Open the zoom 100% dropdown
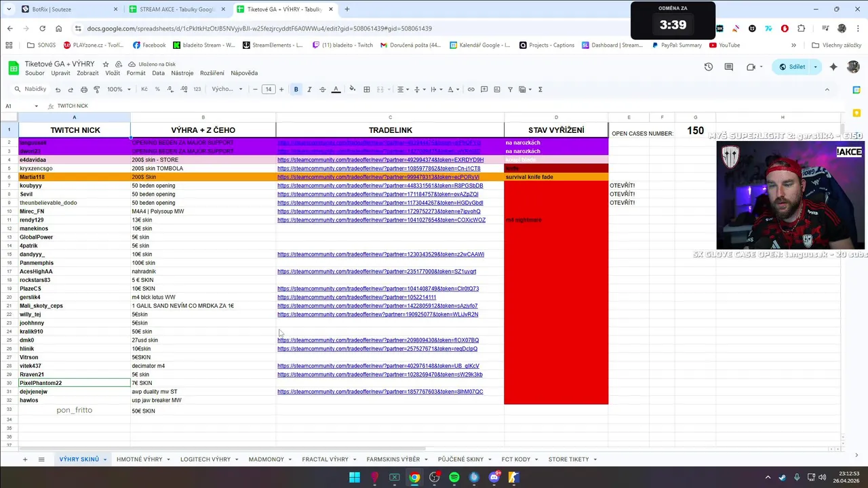This screenshot has width=868, height=488. [x=119, y=89]
